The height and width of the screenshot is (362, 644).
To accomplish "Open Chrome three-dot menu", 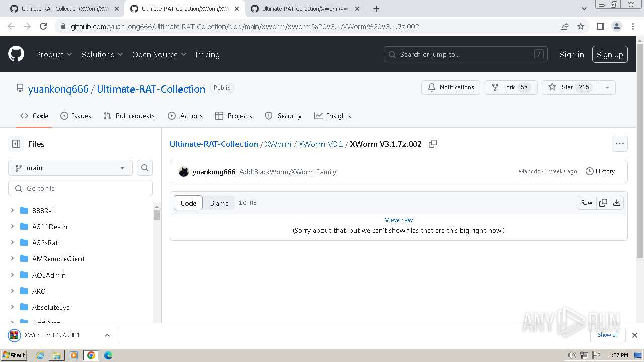I will point(632,26).
